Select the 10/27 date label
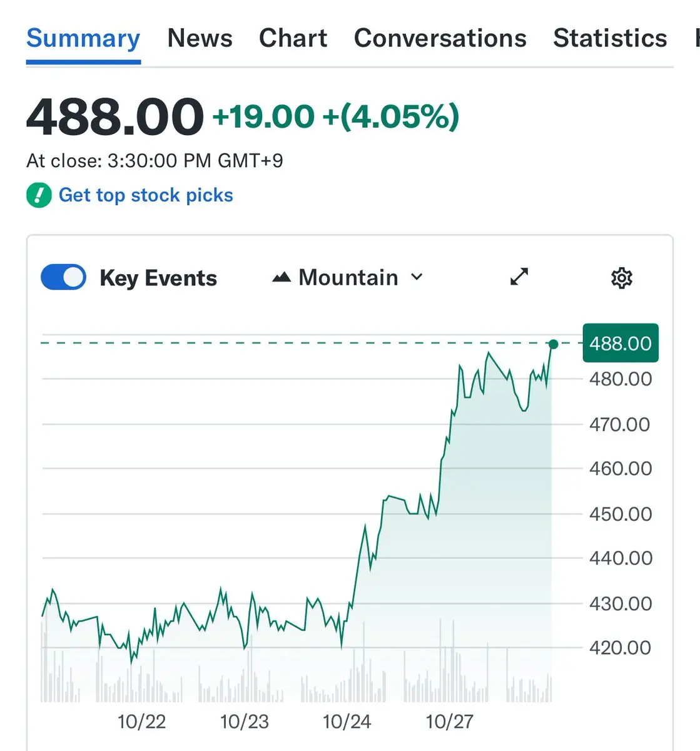Screen dimensions: 700x751 pyautogui.click(x=449, y=722)
